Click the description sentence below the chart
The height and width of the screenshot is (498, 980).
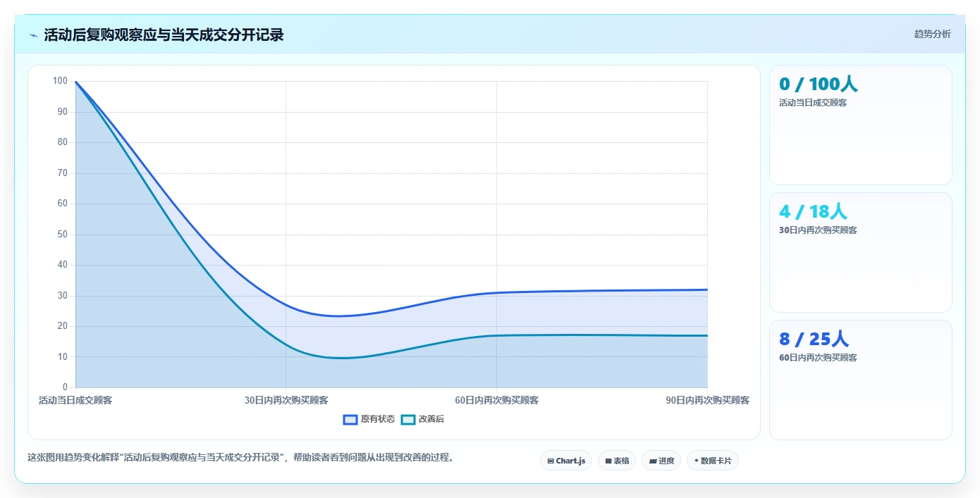[x=240, y=458]
